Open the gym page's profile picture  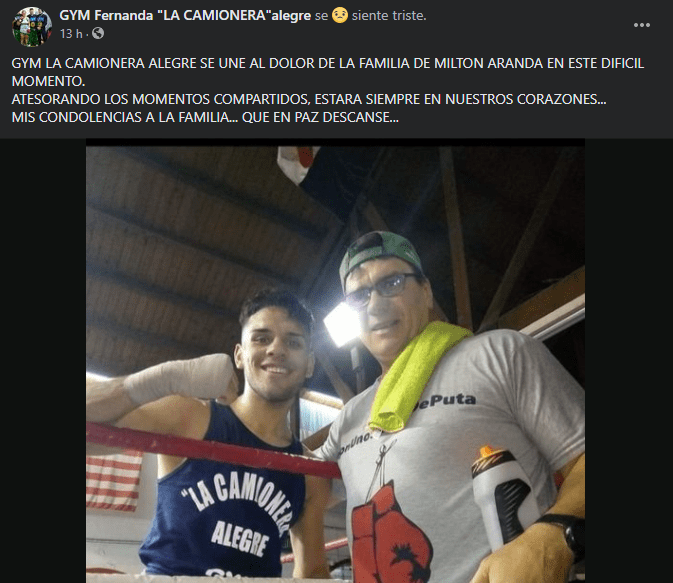pos(32,26)
